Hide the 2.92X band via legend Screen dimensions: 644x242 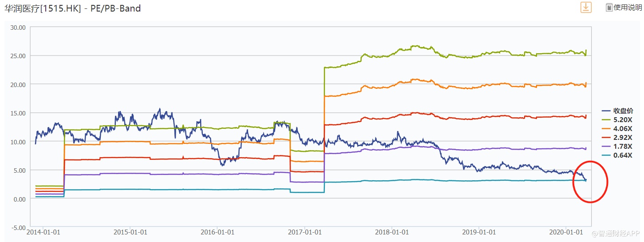click(623, 137)
